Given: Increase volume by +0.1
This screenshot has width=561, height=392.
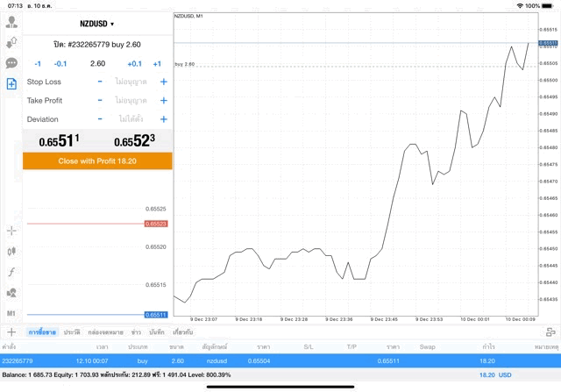Looking at the screenshot, I should point(134,64).
